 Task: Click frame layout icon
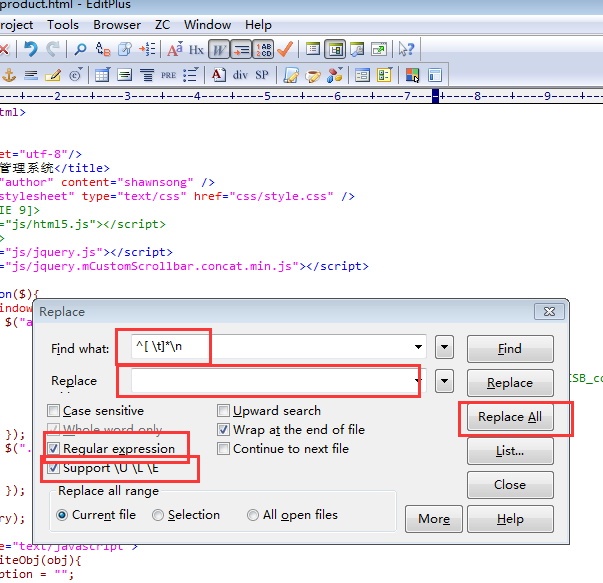pyautogui.click(x=435, y=75)
